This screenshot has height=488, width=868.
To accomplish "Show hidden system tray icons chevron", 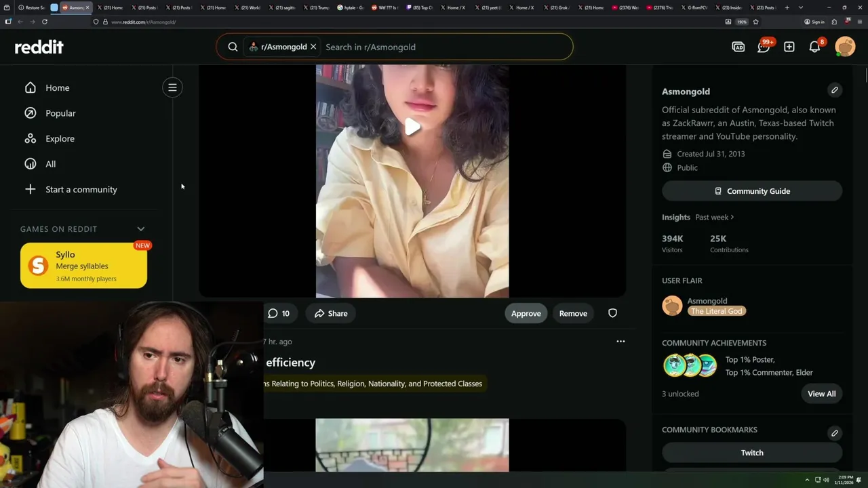I will (807, 480).
